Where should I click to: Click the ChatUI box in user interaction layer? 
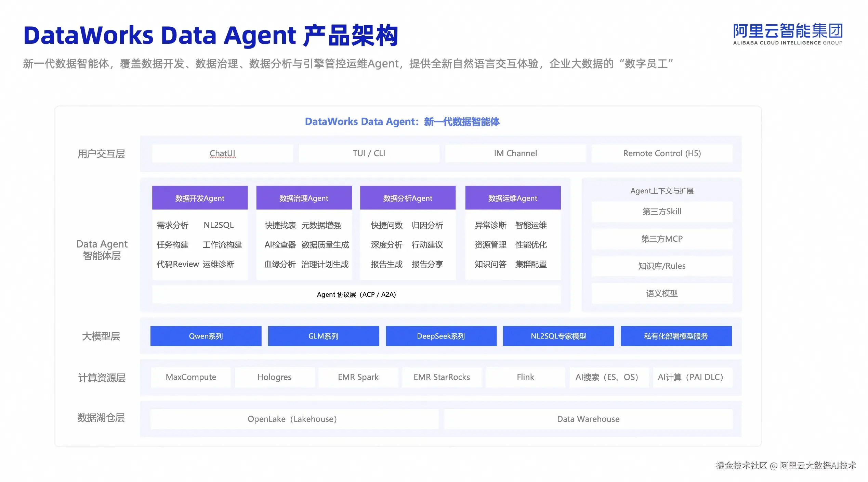coord(222,153)
